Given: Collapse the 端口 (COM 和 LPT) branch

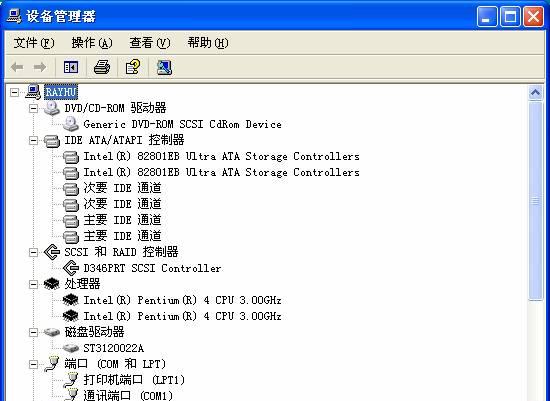Looking at the screenshot, I should click(33, 364).
